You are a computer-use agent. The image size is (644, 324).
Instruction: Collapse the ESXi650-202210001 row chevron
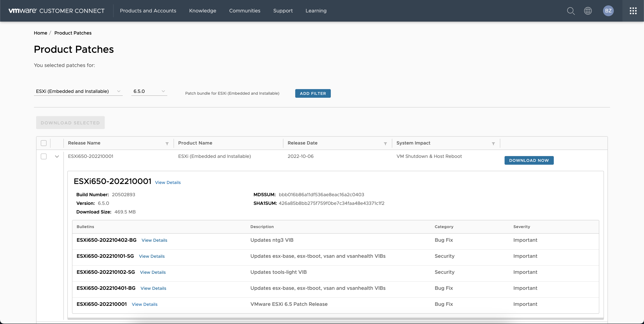(x=57, y=156)
